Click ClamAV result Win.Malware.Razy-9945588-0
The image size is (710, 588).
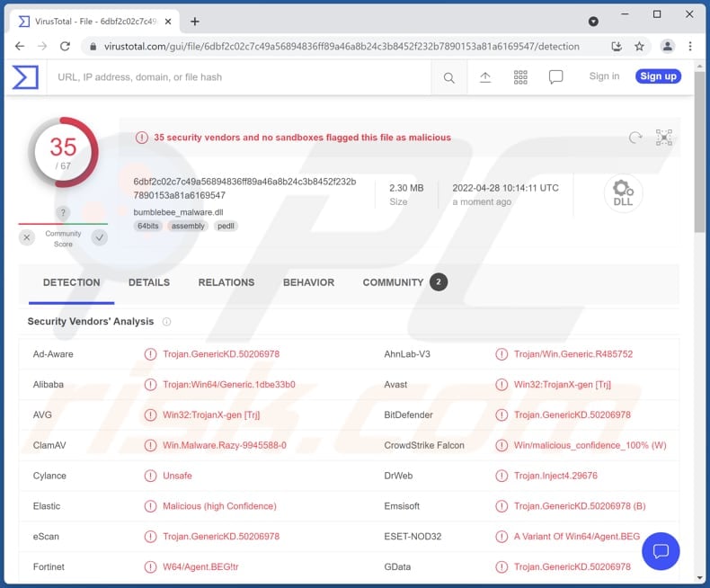[225, 445]
